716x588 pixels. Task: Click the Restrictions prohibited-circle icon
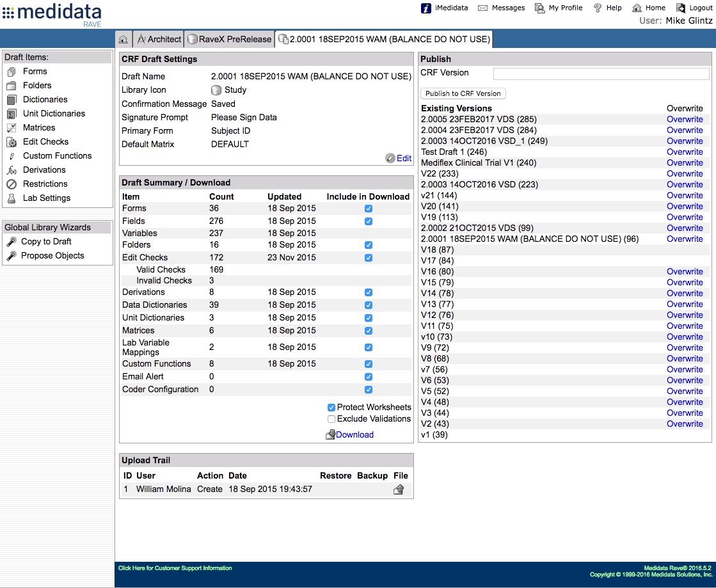(x=12, y=184)
